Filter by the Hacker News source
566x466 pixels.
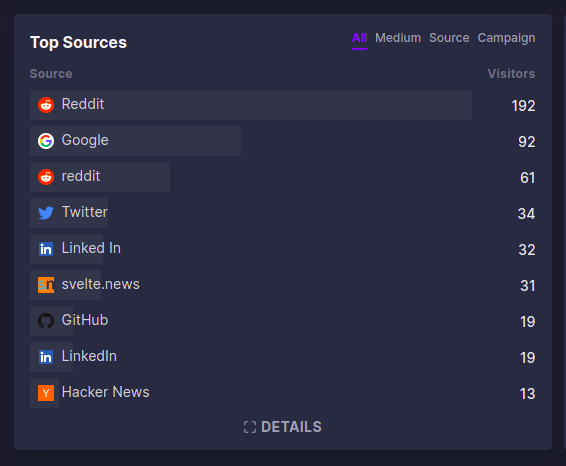point(105,392)
